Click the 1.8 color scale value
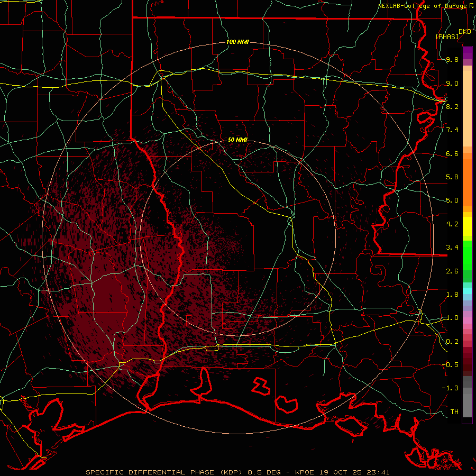476x476 pixels. tap(452, 295)
